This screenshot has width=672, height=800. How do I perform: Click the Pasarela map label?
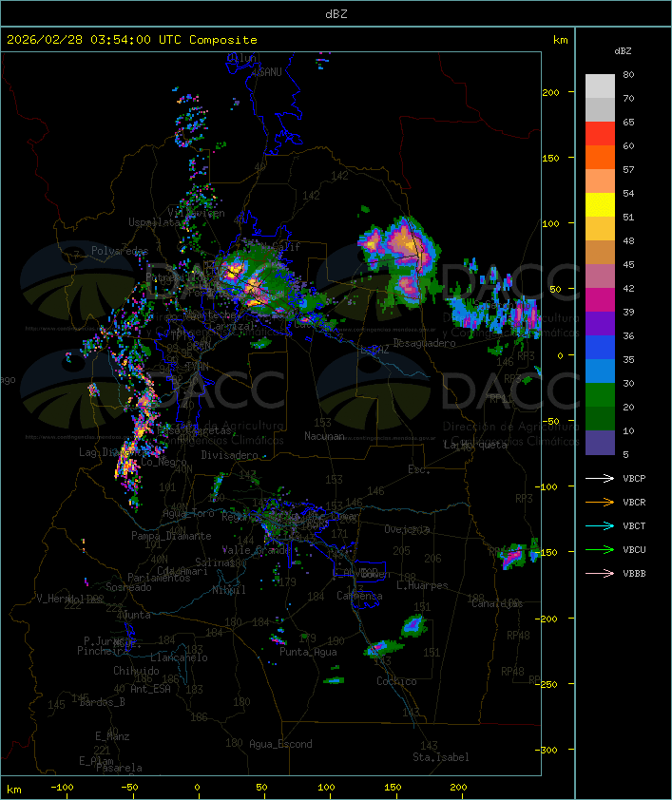point(119,768)
